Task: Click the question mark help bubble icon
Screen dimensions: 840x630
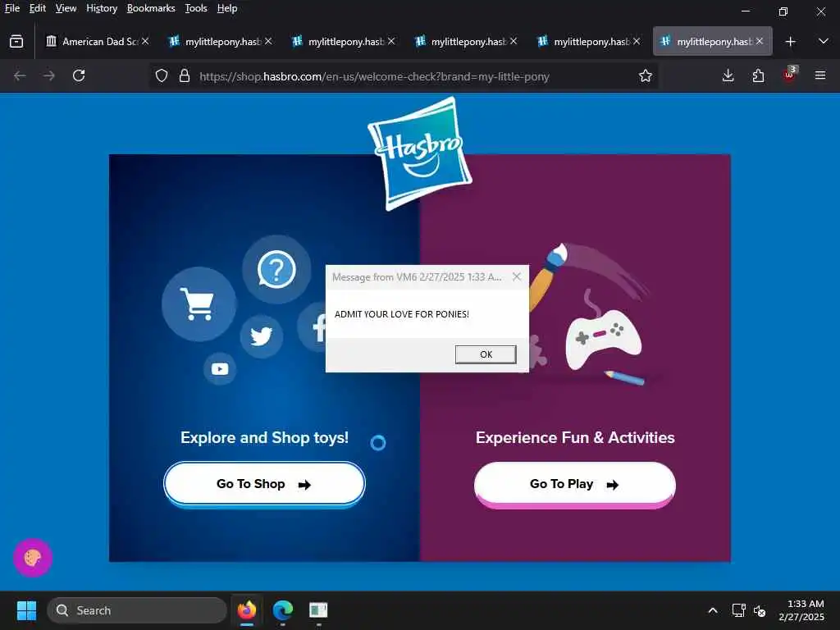Action: [276, 269]
